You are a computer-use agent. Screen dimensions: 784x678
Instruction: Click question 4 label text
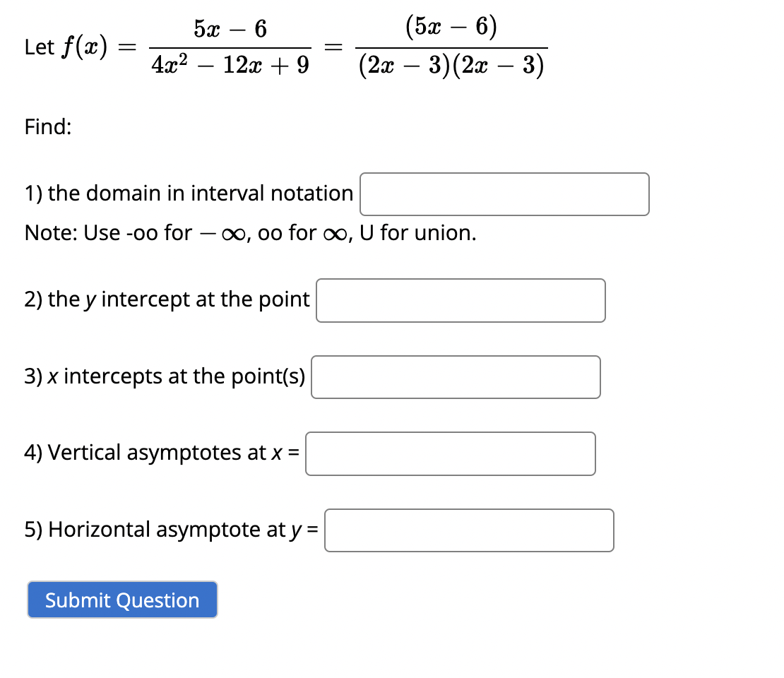click(162, 453)
